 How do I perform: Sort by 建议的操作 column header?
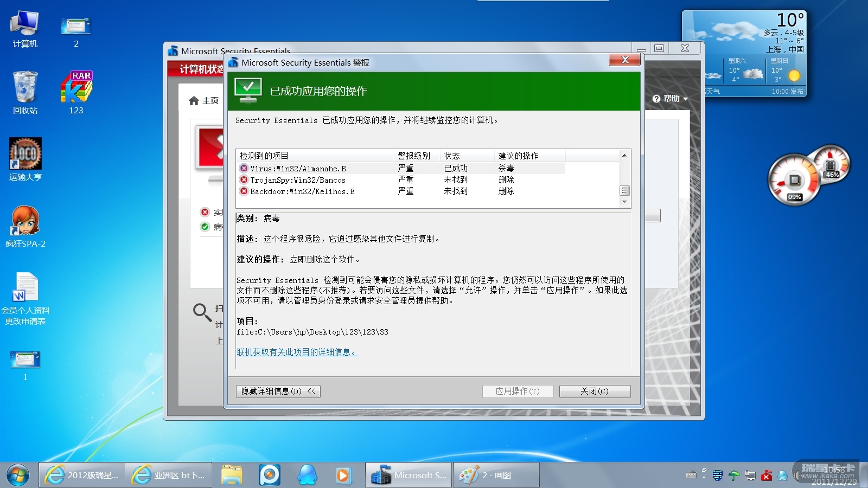tap(529, 156)
